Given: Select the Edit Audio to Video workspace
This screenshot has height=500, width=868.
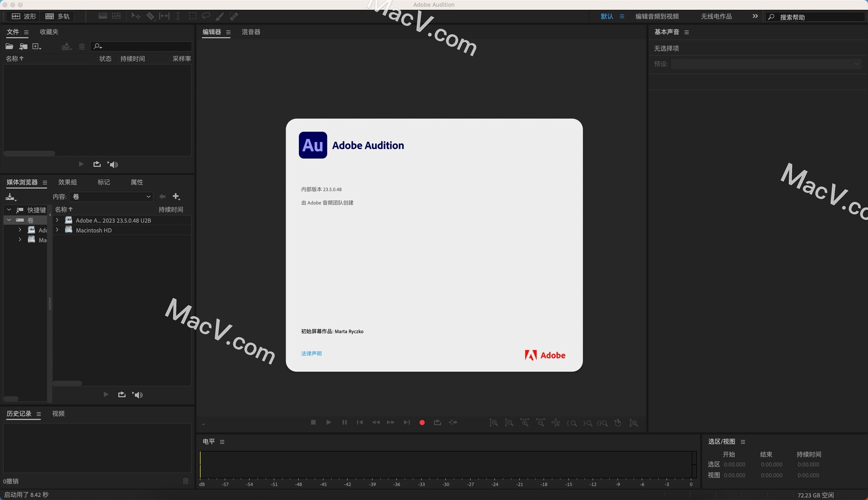Looking at the screenshot, I should click(x=657, y=16).
